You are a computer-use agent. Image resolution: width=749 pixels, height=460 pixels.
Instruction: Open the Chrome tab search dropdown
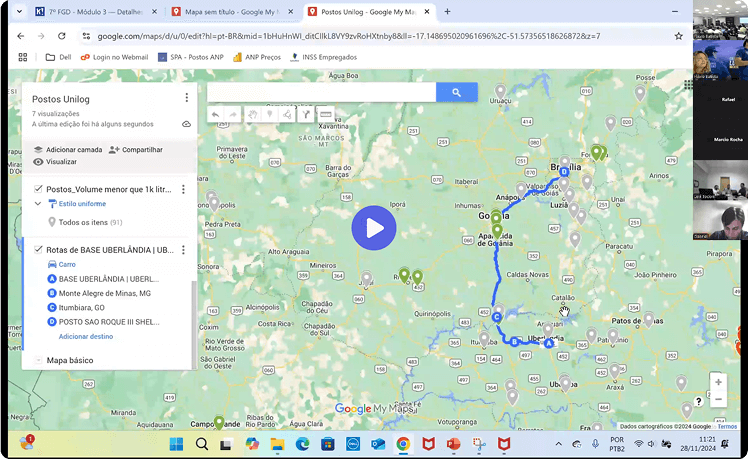pos(19,11)
